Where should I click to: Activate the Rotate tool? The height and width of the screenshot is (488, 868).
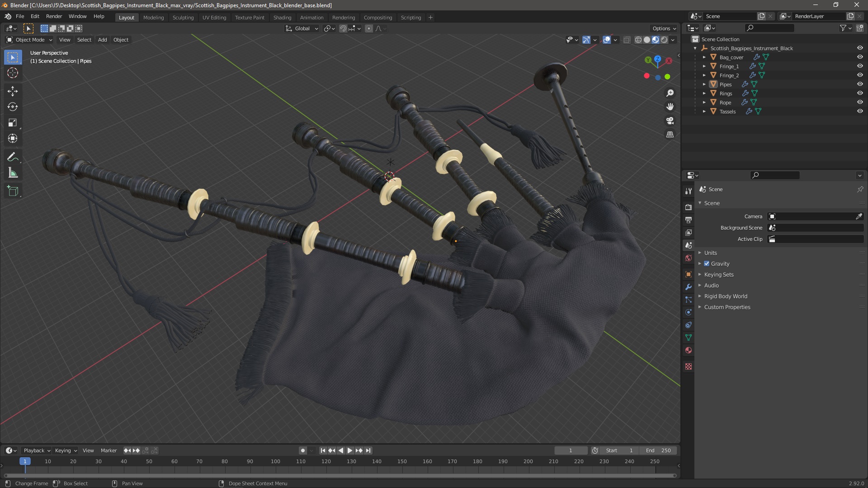(13, 107)
